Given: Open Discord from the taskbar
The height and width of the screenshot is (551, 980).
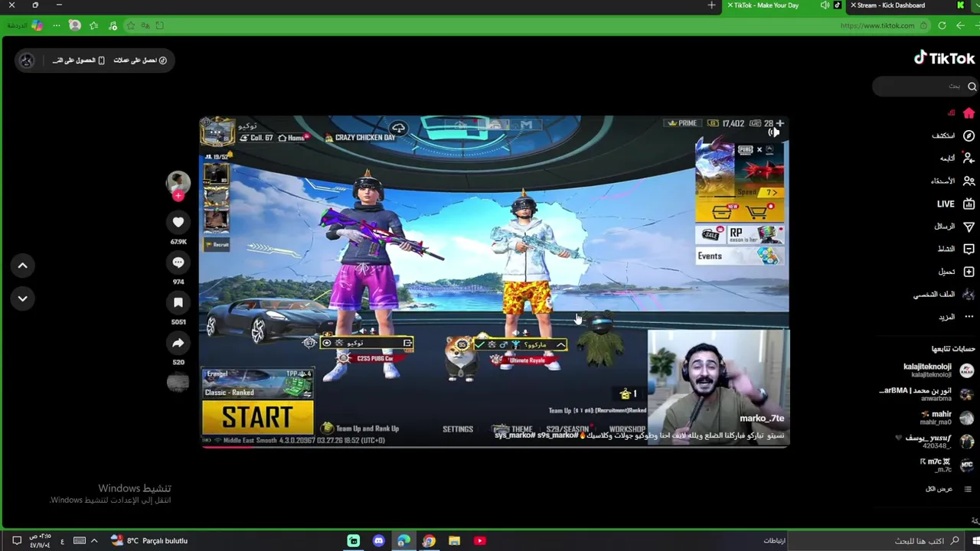Looking at the screenshot, I should (378, 541).
